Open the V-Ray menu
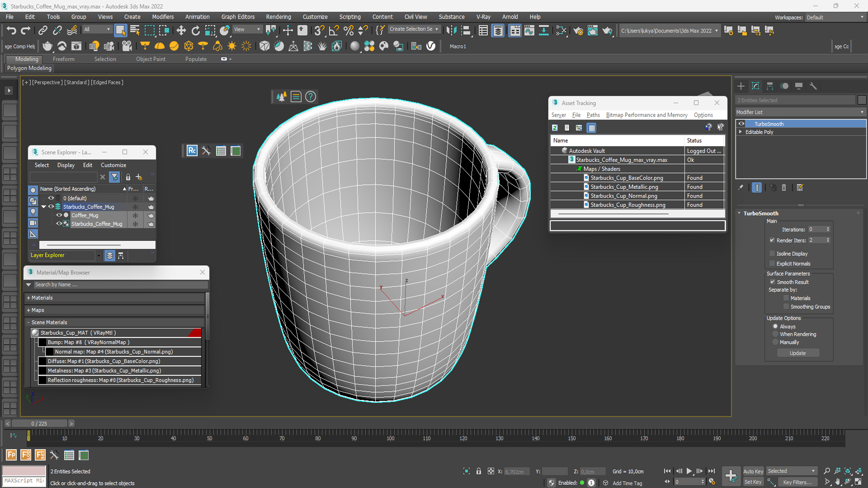 pos(483,17)
